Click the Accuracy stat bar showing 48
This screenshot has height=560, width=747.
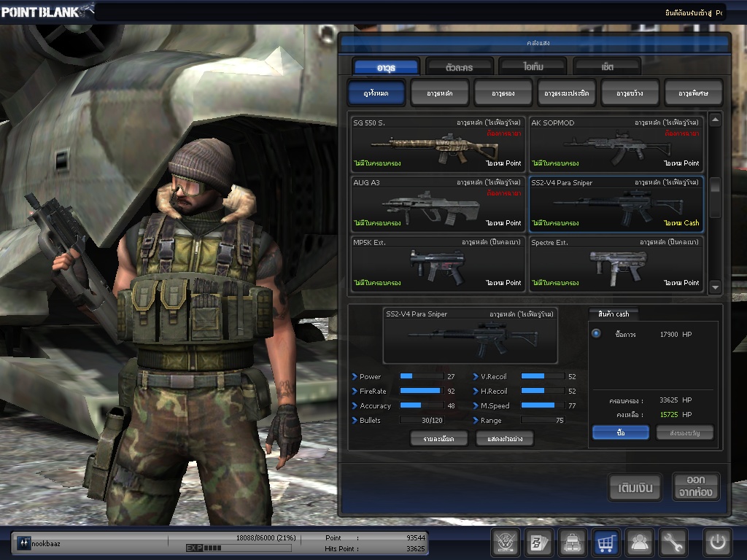click(422, 405)
